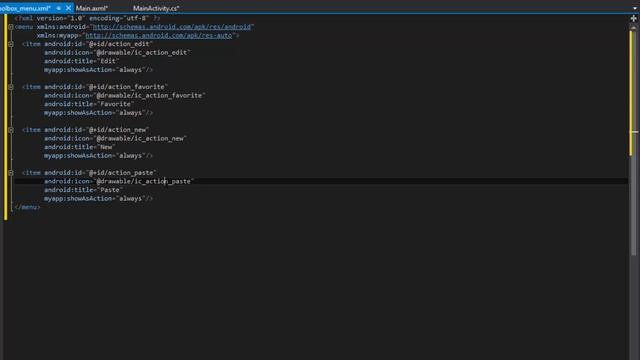Image resolution: width=640 pixels, height=360 pixels.
Task: Open the tab overflow dropdown arrow
Action: click(635, 8)
